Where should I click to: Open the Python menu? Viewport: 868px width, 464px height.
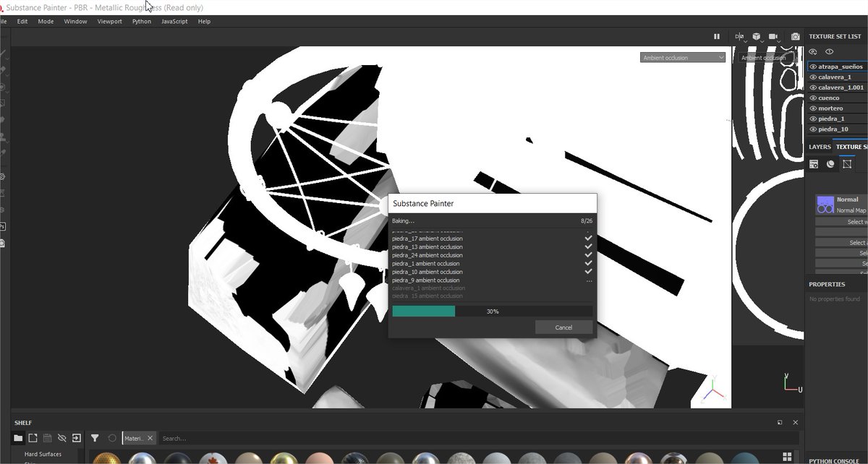tap(142, 21)
